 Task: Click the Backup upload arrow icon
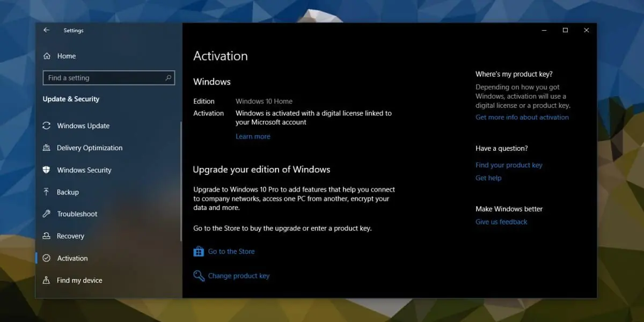click(46, 192)
